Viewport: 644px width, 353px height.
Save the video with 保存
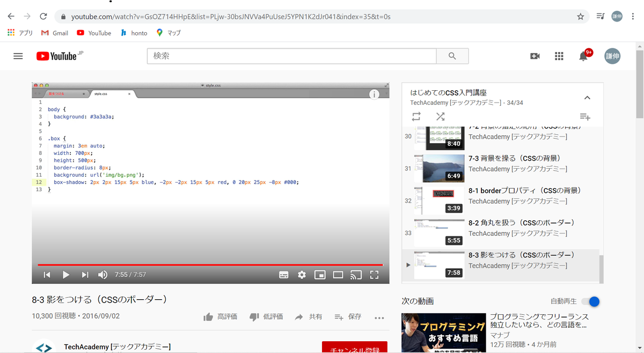348,317
